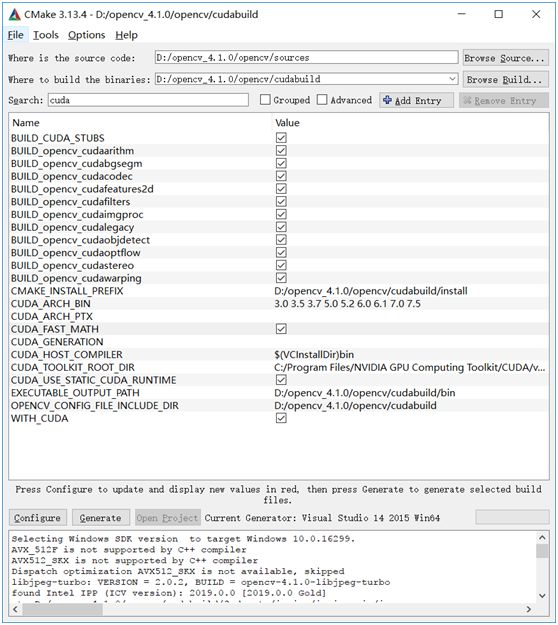558x625 pixels.
Task: Select the CUDA_GENERATION row name
Action: 57,342
